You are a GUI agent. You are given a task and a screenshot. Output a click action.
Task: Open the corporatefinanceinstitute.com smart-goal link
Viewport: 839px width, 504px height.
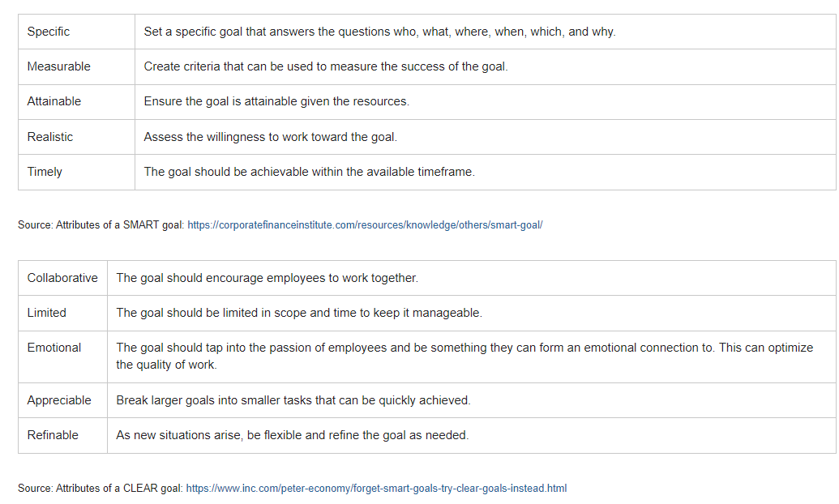[x=365, y=225]
